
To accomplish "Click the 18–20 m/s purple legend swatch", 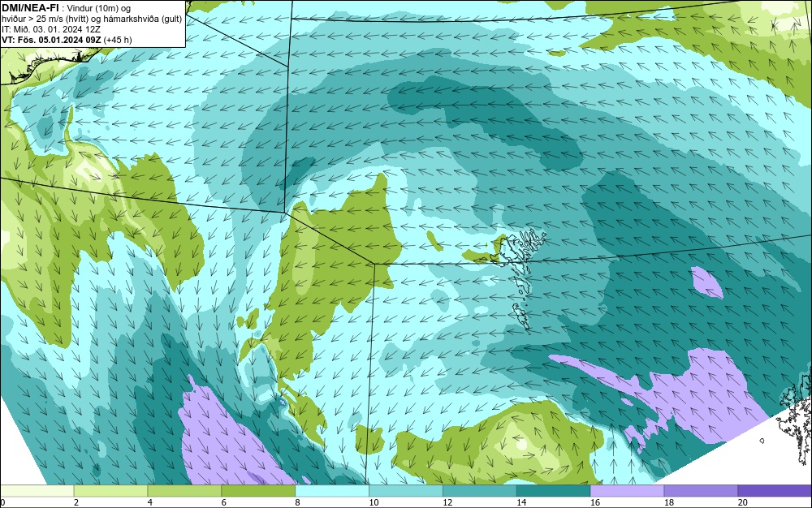I will [702, 491].
